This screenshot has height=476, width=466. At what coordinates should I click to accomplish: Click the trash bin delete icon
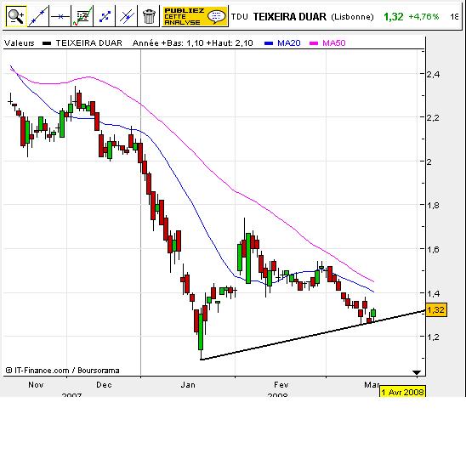[149, 16]
